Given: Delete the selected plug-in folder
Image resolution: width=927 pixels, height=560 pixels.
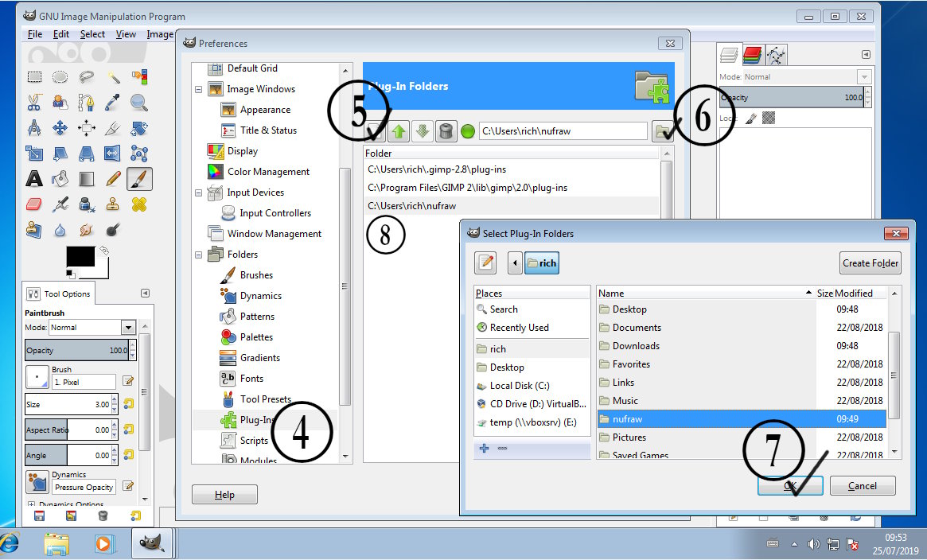Looking at the screenshot, I should click(x=446, y=131).
